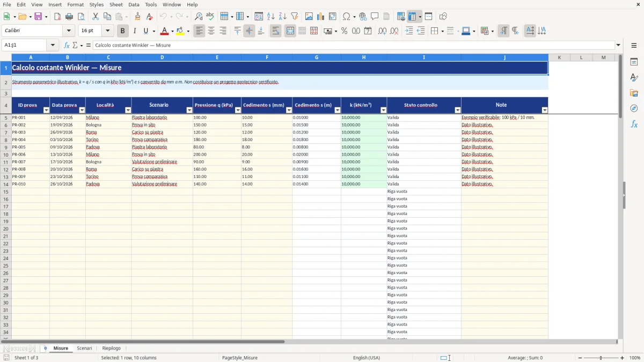
Task: Open filter dropdown on Località column
Action: (x=128, y=110)
